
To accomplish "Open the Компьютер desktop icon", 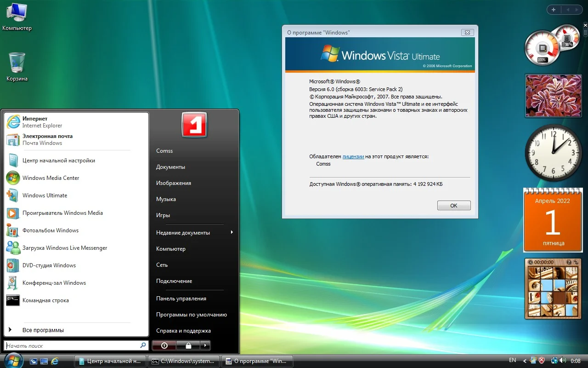I will tap(17, 17).
